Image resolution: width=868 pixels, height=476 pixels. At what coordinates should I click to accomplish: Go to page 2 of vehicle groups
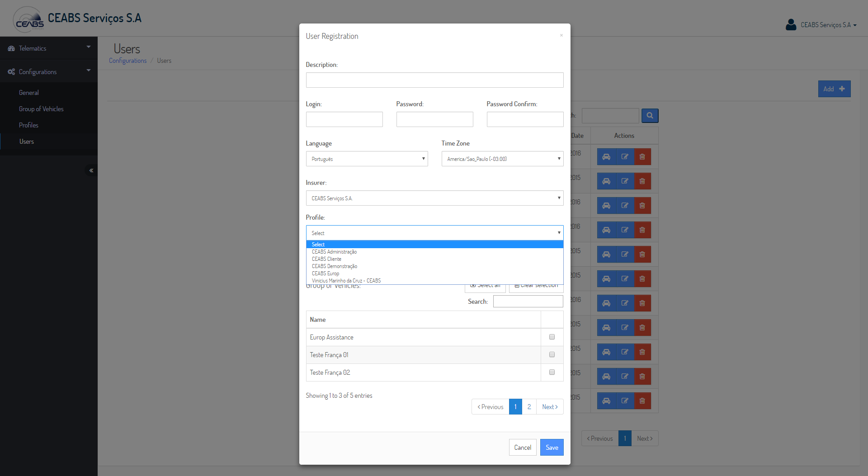529,407
